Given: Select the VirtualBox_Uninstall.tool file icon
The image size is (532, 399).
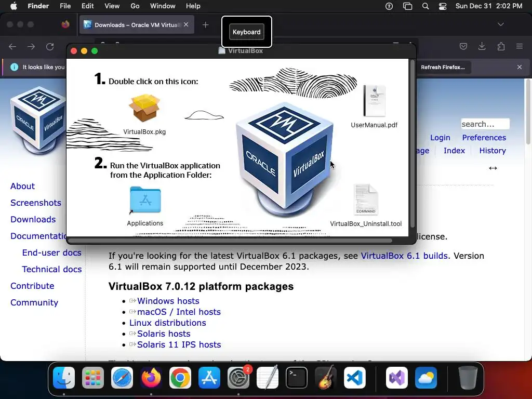Looking at the screenshot, I should (365, 199).
